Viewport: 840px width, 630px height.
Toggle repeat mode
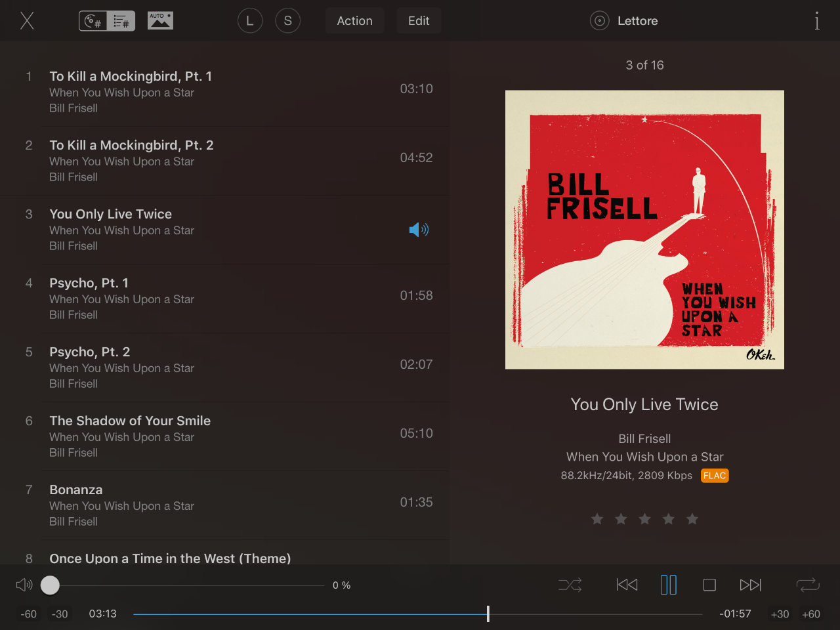click(x=808, y=585)
